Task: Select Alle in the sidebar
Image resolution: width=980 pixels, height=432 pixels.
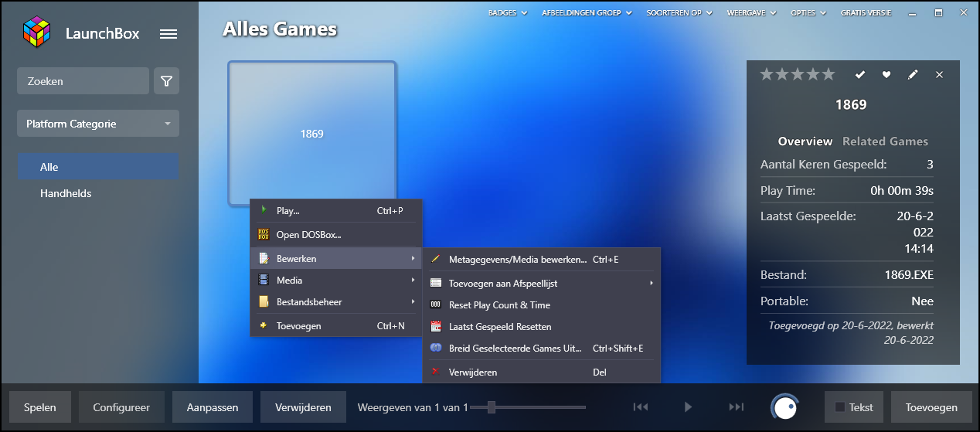Action: click(x=98, y=166)
